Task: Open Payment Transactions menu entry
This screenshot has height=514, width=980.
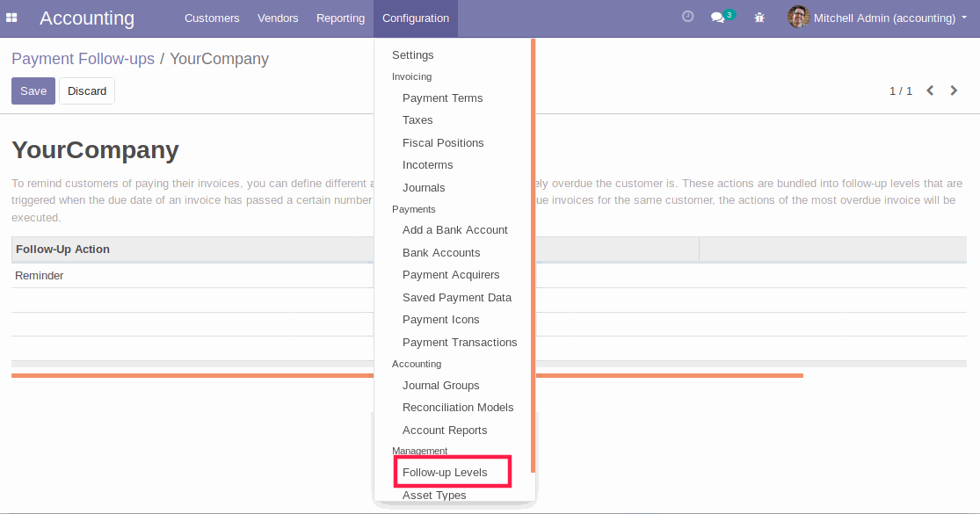Action: (460, 343)
